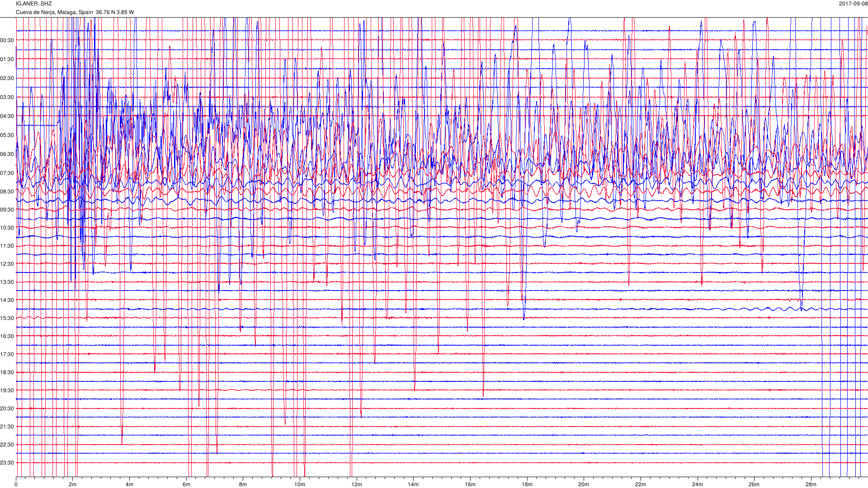868x488 pixels.
Task: Click the 19:30 time label
Action: [7, 390]
